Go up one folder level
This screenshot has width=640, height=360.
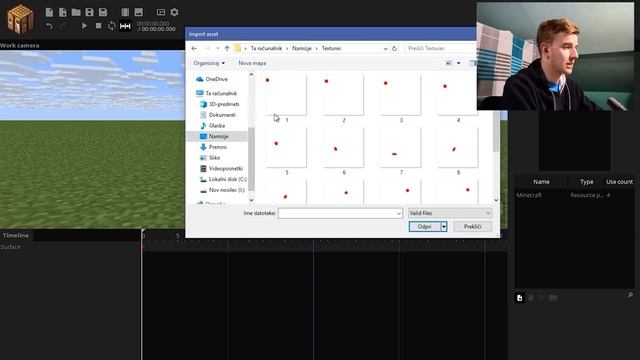[227, 48]
